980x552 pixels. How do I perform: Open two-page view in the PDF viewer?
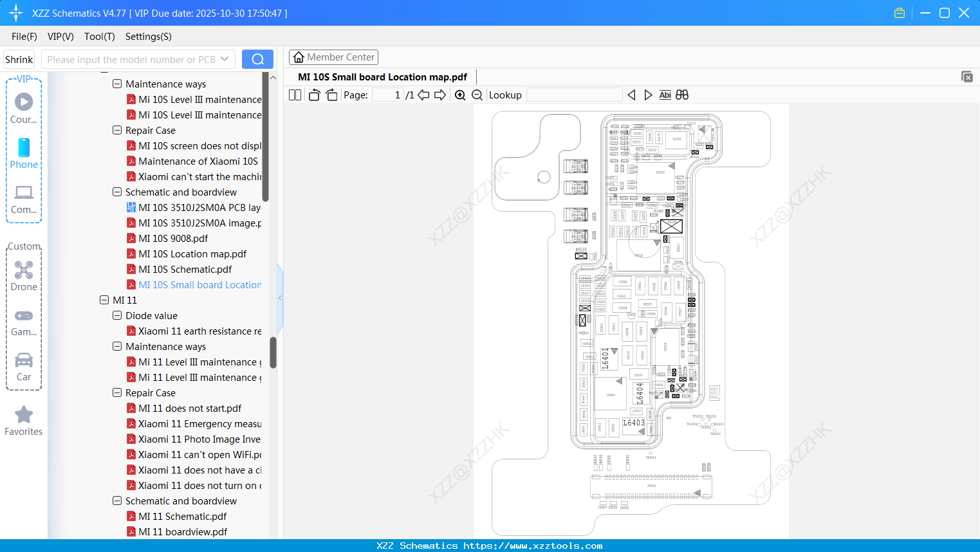(x=294, y=95)
